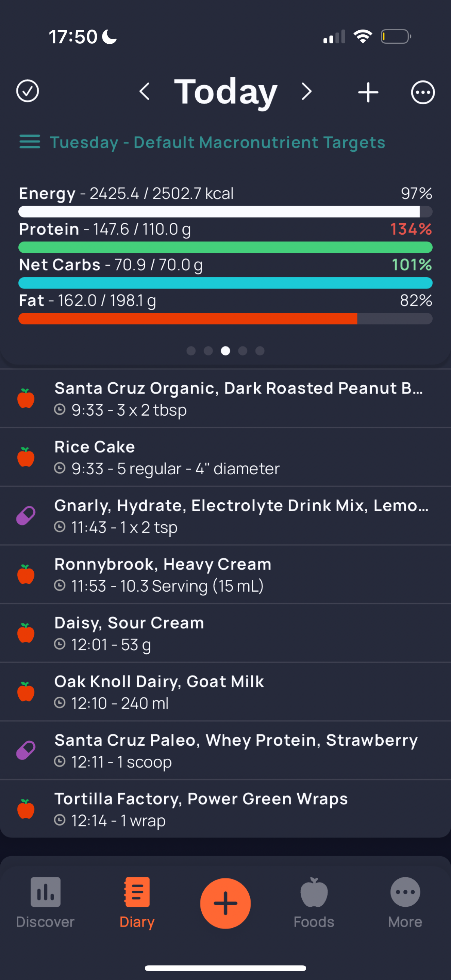The width and height of the screenshot is (451, 980).
Task: Open Tortilla Factory Power Green Wraps entry
Action: click(225, 809)
